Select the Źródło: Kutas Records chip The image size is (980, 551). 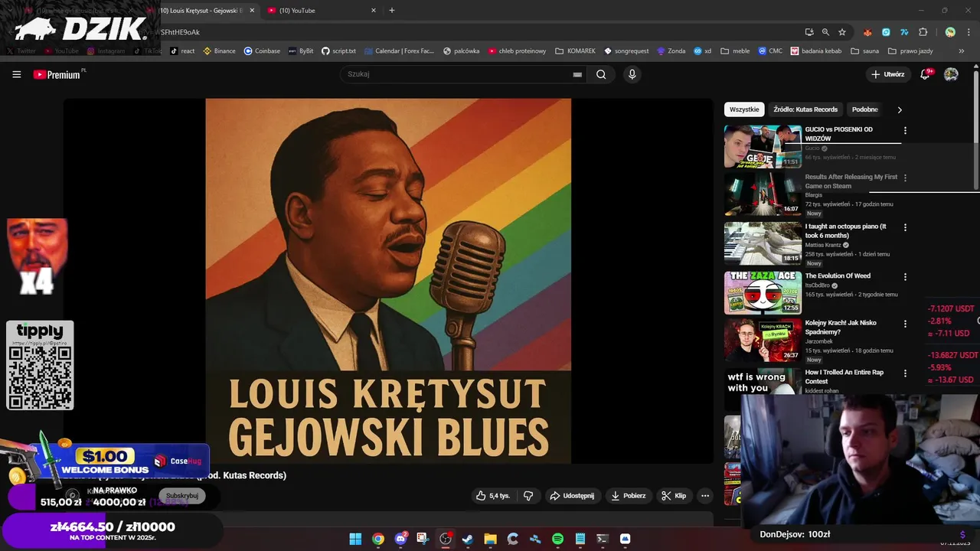click(805, 109)
